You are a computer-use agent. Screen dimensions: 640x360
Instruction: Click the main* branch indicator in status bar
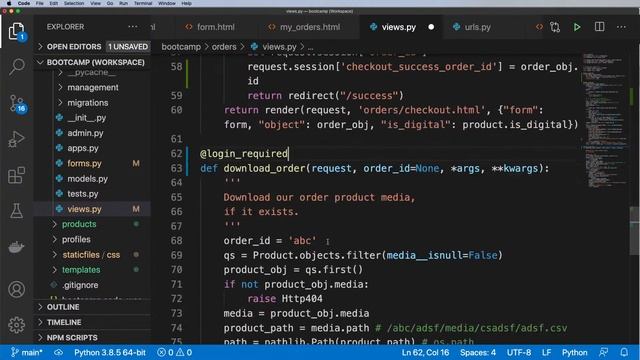click(x=27, y=352)
